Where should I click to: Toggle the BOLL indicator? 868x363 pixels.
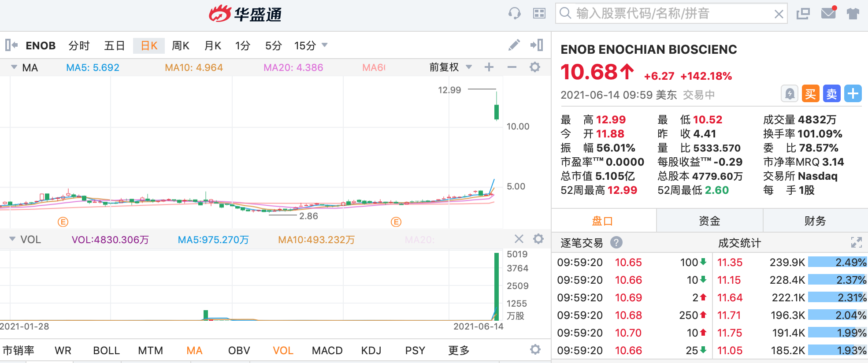tap(107, 350)
